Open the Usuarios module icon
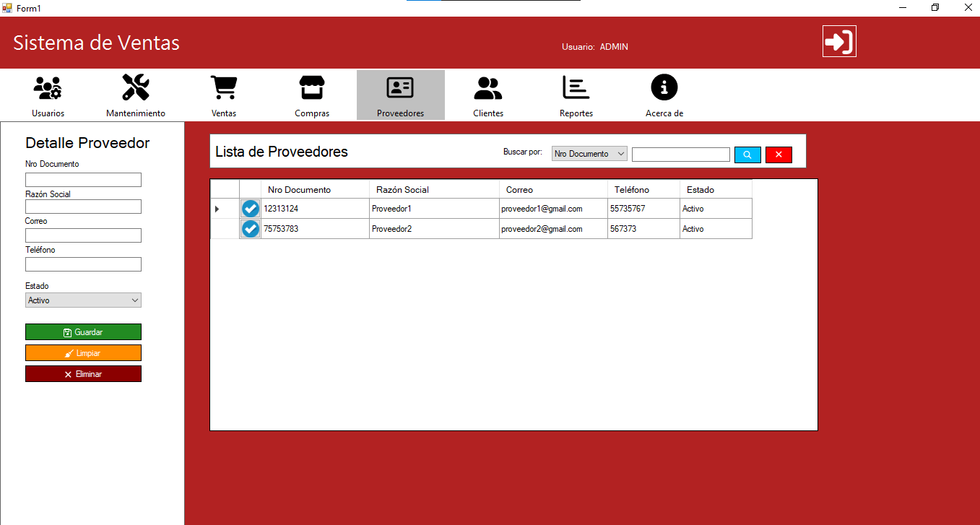 point(48,88)
